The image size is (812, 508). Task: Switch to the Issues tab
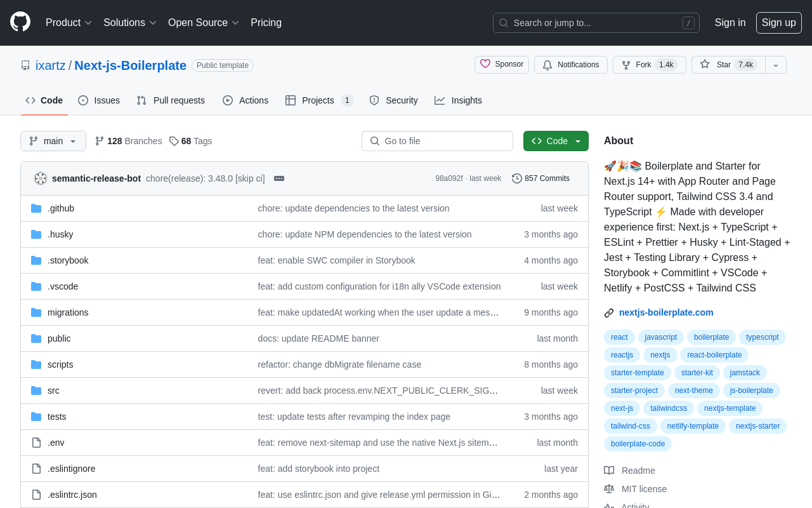tap(98, 100)
